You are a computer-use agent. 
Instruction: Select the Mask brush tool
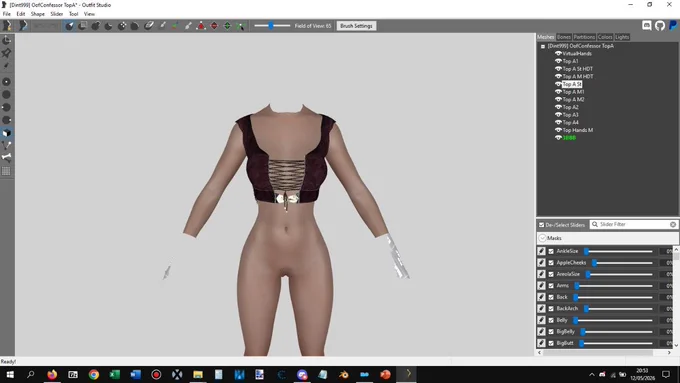pyautogui.click(x=82, y=26)
